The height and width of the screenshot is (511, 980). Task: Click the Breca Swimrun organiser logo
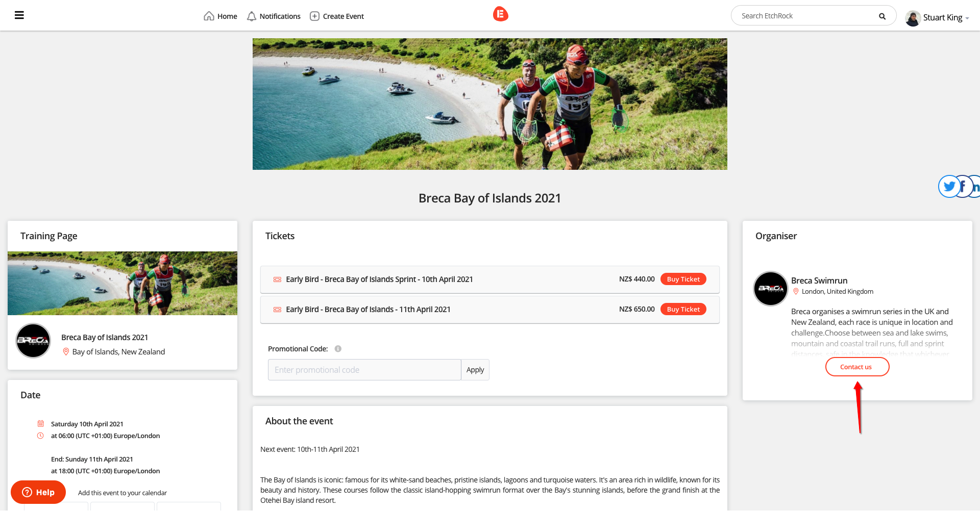tap(771, 289)
